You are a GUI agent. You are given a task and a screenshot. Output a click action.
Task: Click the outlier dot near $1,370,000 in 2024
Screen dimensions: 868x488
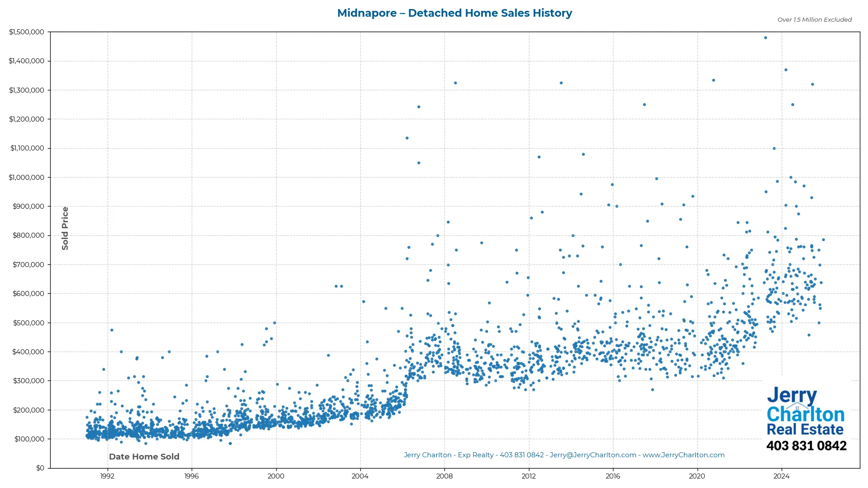tap(785, 69)
